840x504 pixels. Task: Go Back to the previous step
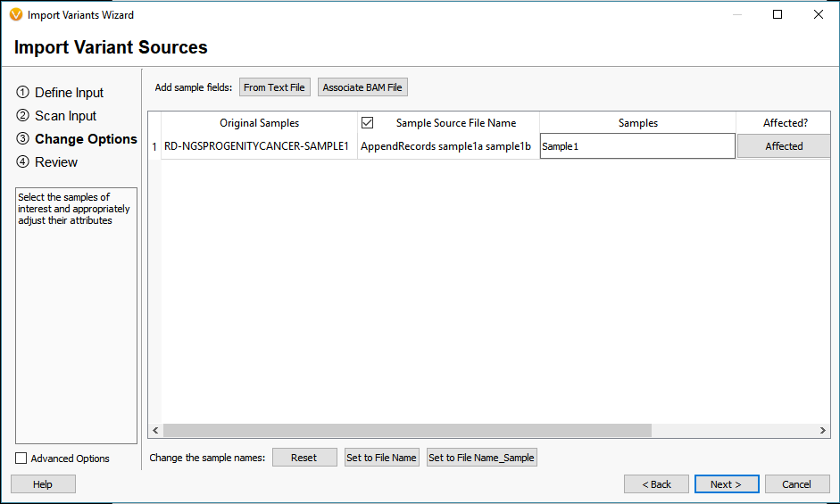point(656,484)
